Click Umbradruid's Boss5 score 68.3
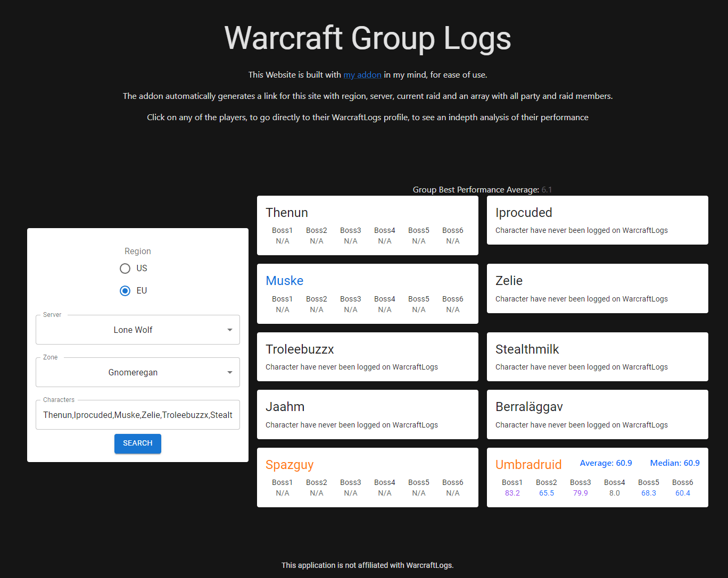 coord(649,493)
